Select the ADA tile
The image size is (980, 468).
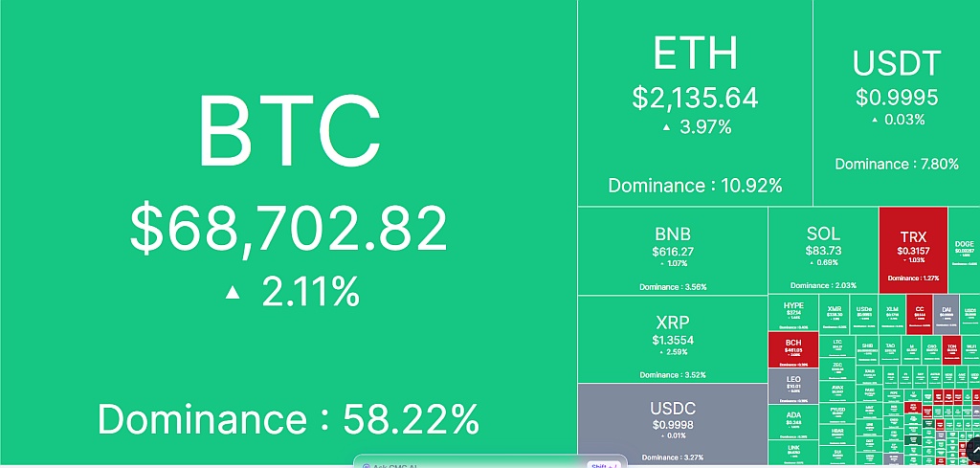(793, 419)
